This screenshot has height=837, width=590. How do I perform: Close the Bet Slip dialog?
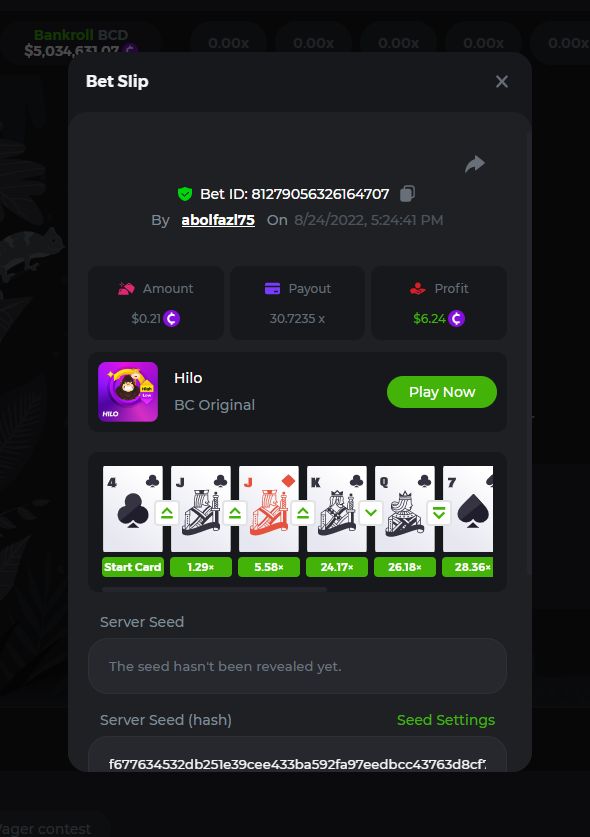[x=502, y=82]
